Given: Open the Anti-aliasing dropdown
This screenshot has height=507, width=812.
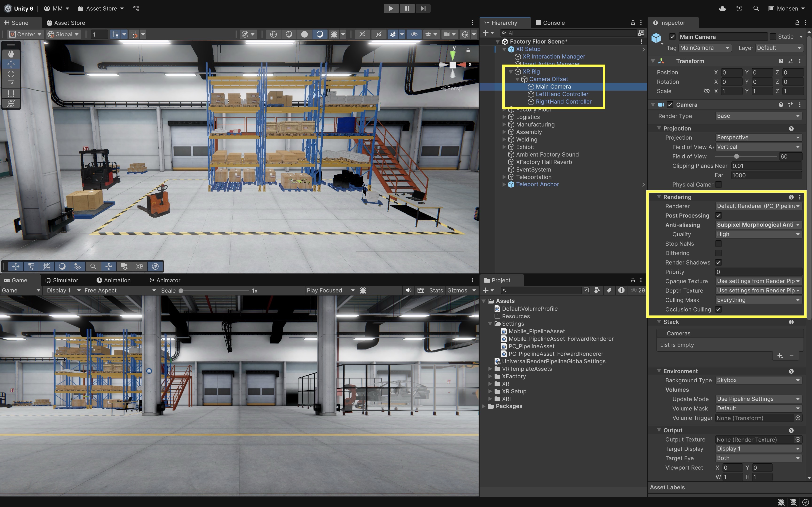Looking at the screenshot, I should (x=758, y=225).
